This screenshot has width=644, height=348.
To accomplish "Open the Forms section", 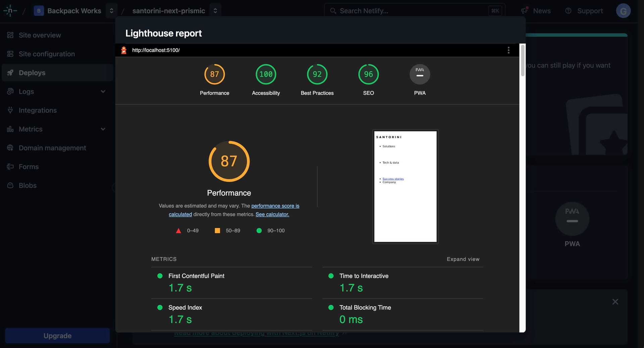I will coord(29,166).
